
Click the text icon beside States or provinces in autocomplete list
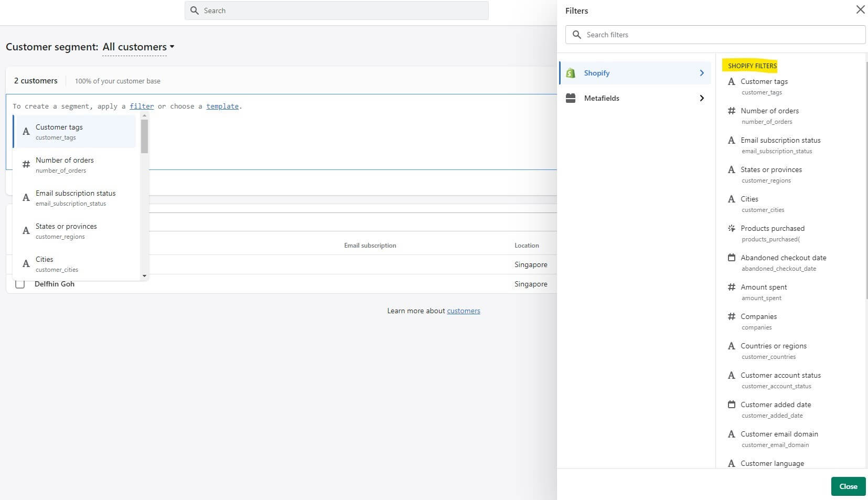(x=26, y=231)
